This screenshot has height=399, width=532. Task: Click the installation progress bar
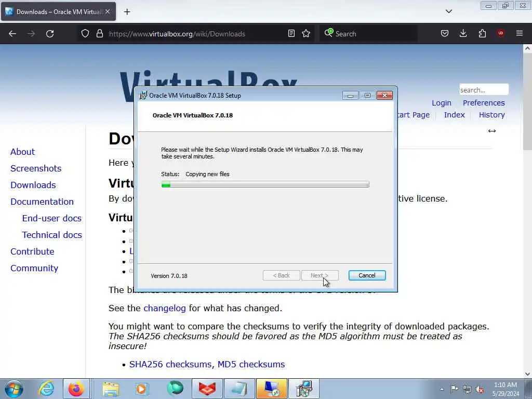click(x=265, y=184)
